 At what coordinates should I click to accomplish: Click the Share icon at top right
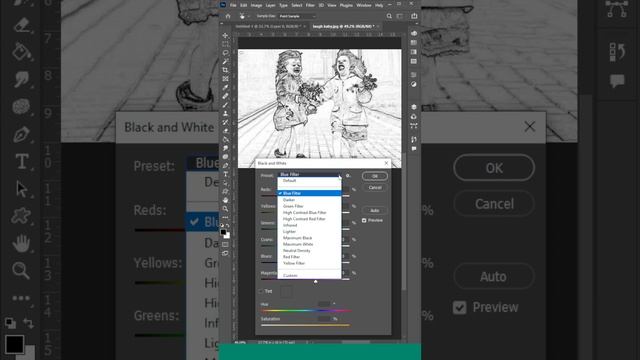(414, 16)
